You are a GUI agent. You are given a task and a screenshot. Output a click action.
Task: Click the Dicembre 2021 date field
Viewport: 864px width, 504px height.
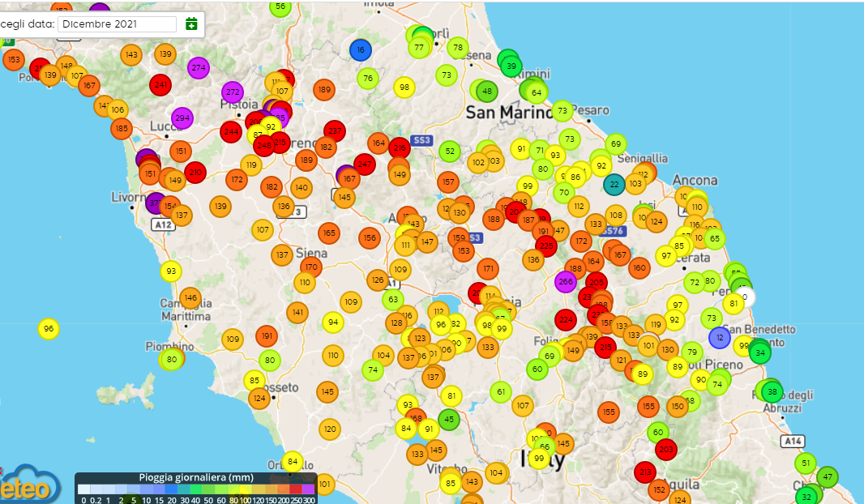tap(117, 24)
